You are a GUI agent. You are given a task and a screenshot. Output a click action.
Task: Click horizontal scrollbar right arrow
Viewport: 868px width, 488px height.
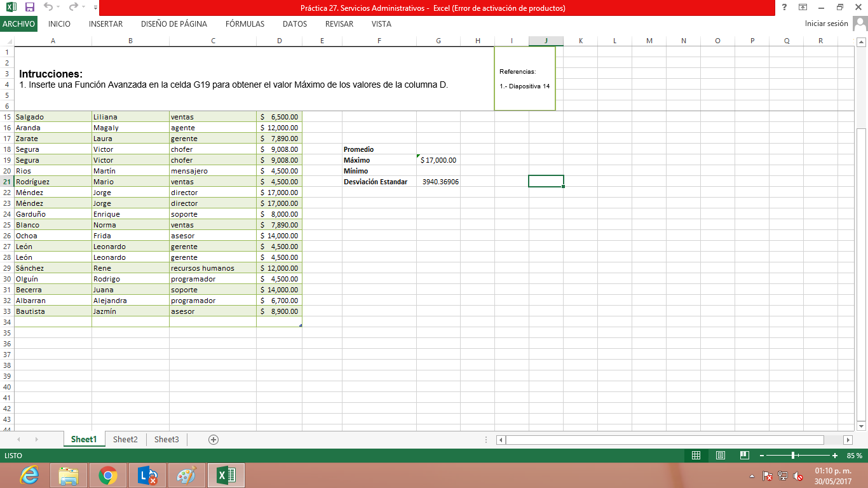[848, 440]
